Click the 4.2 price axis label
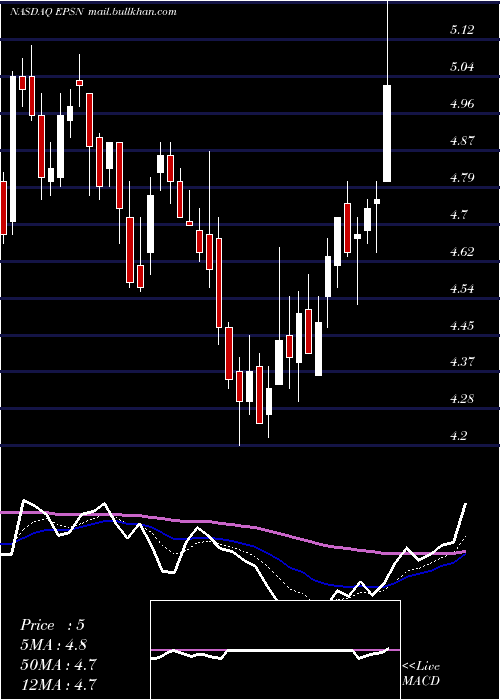 point(459,435)
